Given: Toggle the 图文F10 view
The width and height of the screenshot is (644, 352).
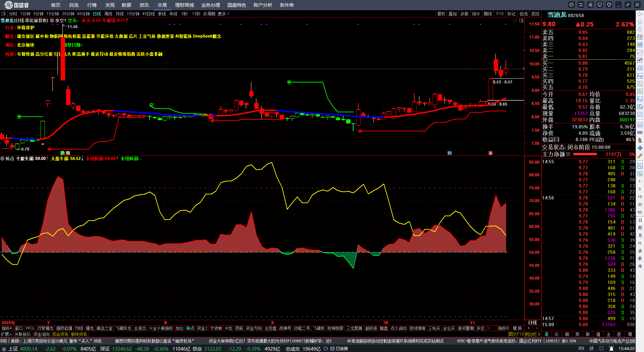Looking at the screenshot, I should pos(516,334).
